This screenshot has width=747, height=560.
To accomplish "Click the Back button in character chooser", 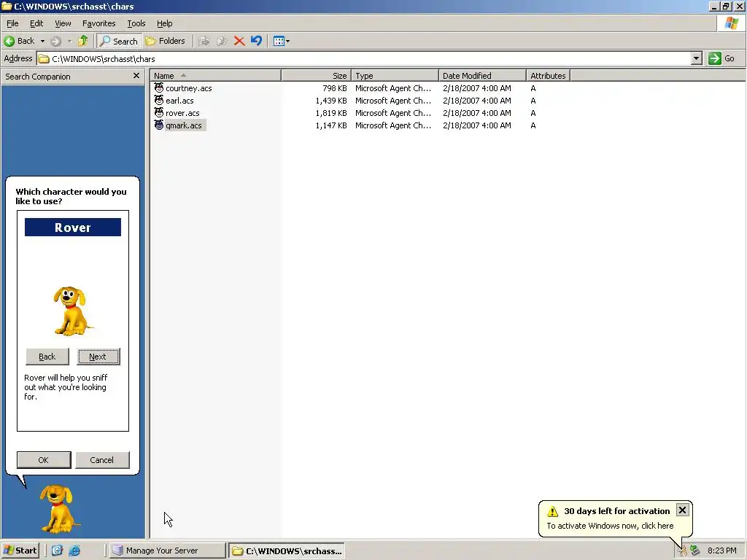I will [x=47, y=357].
